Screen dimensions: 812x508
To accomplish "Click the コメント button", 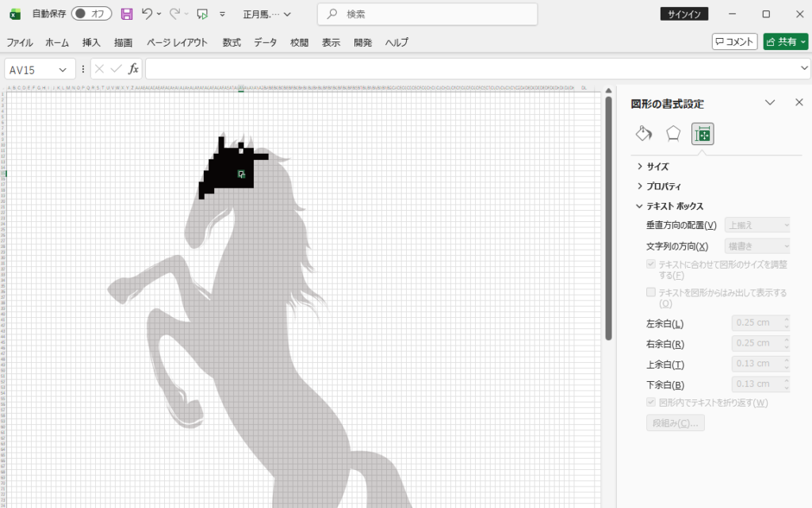I will [734, 42].
